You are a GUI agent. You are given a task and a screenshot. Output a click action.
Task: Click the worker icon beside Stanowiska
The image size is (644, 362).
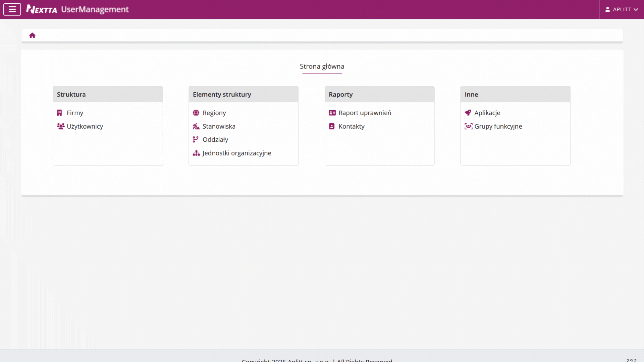[196, 126]
